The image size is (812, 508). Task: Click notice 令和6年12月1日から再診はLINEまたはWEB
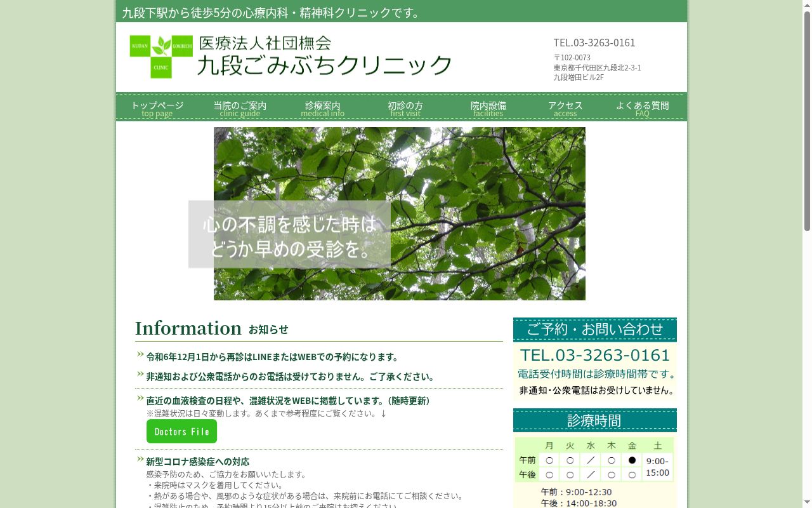tap(273, 357)
